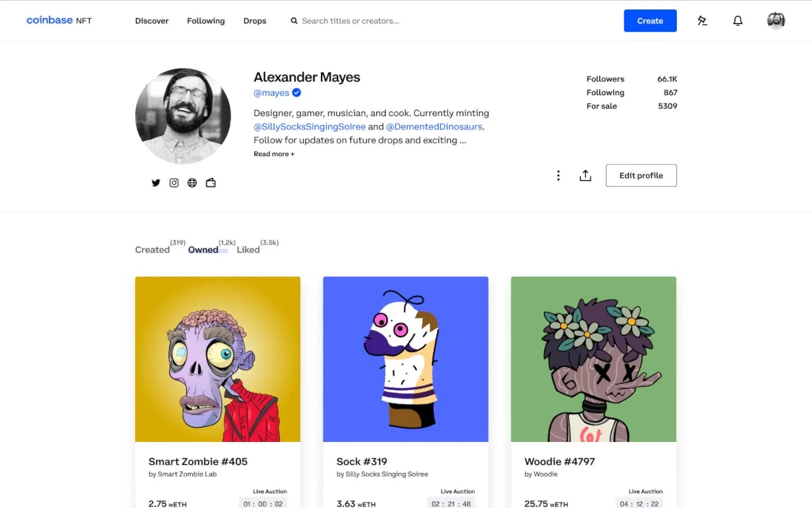Follow the @SillySocksSingingSoiree link

[x=310, y=126]
